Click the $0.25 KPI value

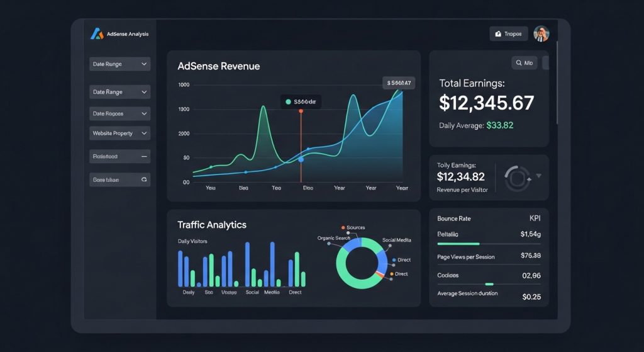(x=531, y=297)
